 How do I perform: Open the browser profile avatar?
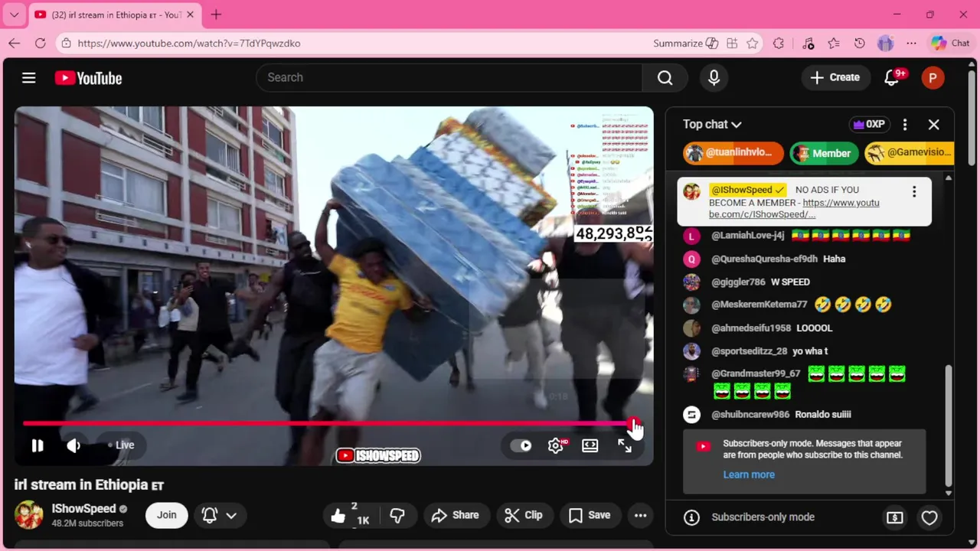pyautogui.click(x=886, y=44)
